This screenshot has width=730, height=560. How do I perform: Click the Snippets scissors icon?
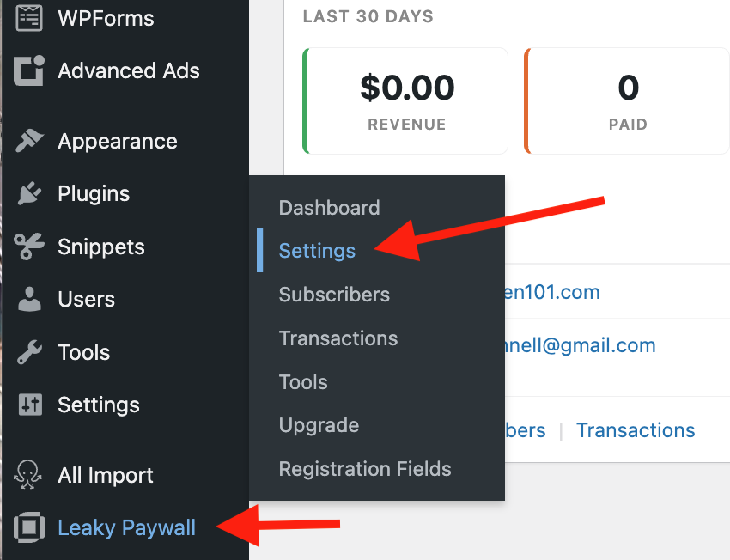(29, 247)
